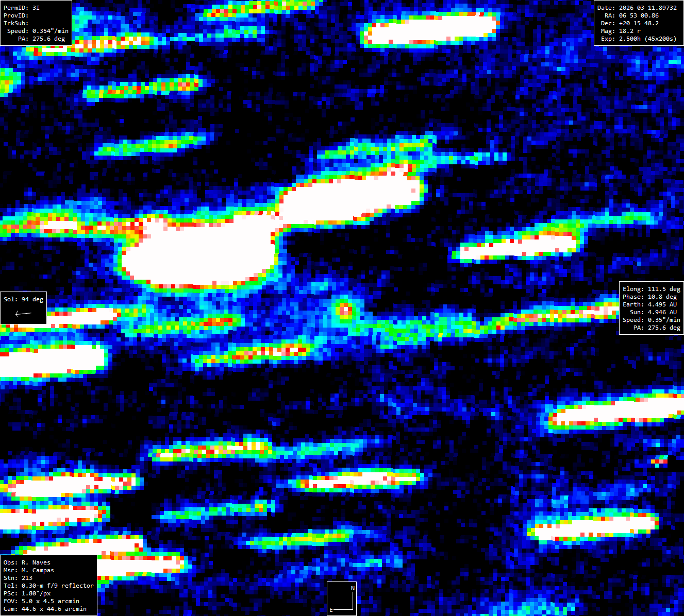Select the PermID: 3I label

pos(22,8)
